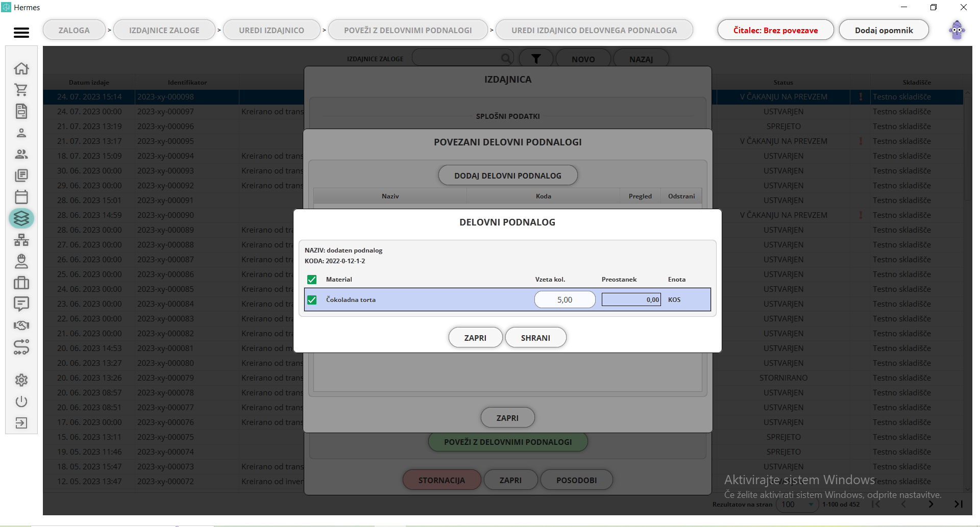This screenshot has width=980, height=527.
Task: Open settings gear in sidebar
Action: [x=21, y=380]
